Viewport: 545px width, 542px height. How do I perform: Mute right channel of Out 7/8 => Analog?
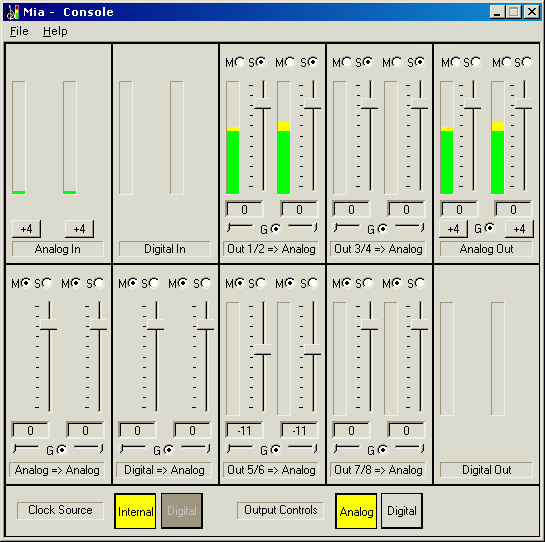point(397,283)
